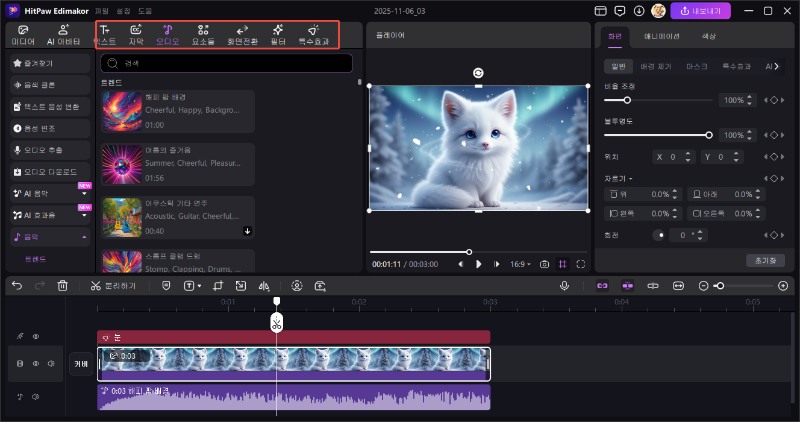Click the rotation dial knob
800x422 pixels.
click(x=659, y=235)
